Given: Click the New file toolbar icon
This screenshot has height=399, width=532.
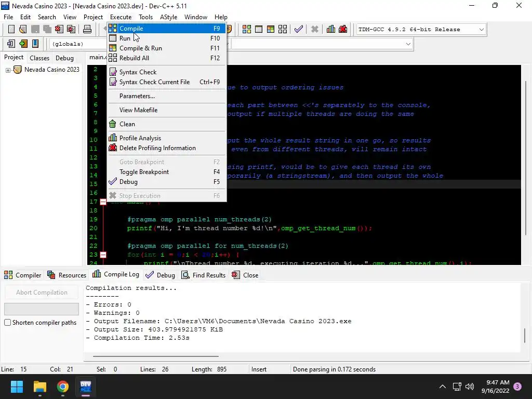Looking at the screenshot, I should coord(11,29).
